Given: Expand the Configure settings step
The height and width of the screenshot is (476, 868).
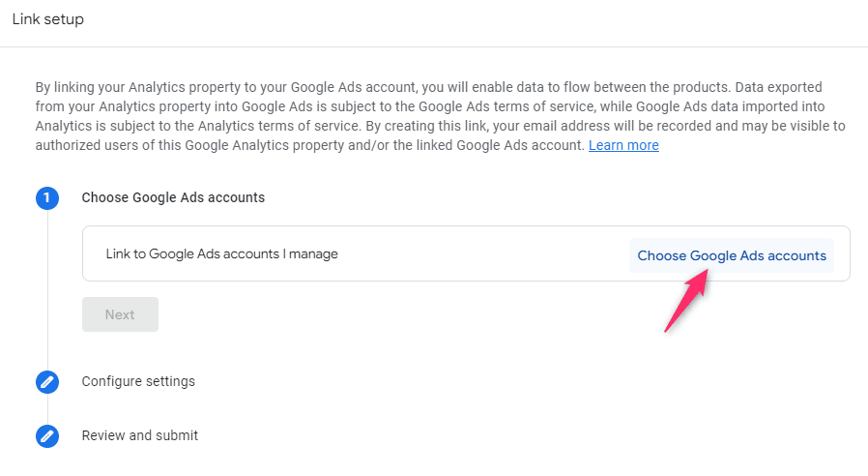Looking at the screenshot, I should coord(138,381).
